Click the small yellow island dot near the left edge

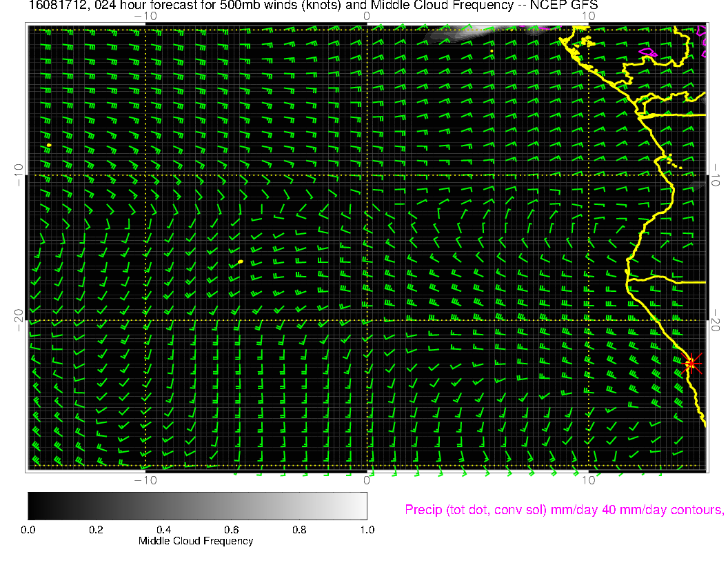pos(50,145)
